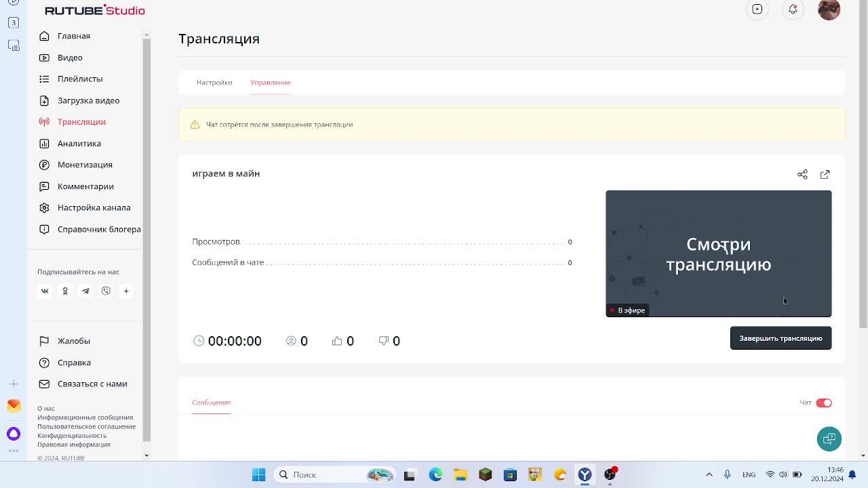Open OBS Studio from taskbar
The image size is (868, 488).
point(610,475)
